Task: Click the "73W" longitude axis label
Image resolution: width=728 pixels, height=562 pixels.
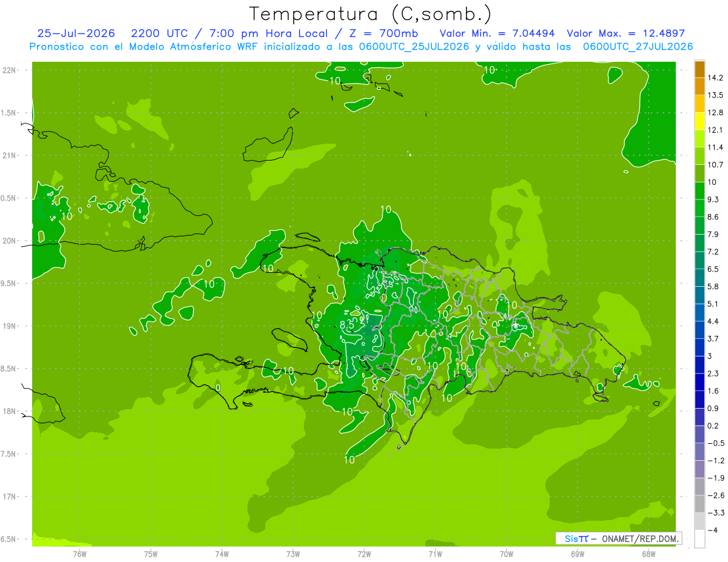Action: [x=293, y=554]
